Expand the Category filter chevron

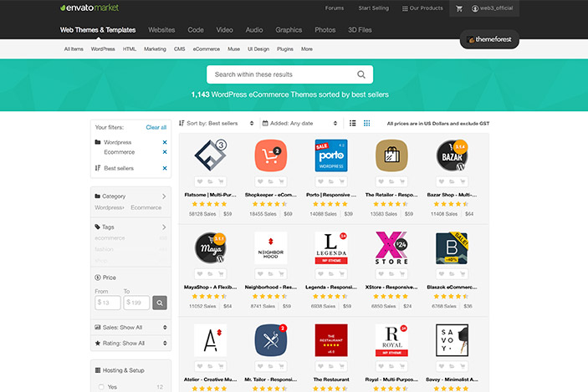coord(164,196)
